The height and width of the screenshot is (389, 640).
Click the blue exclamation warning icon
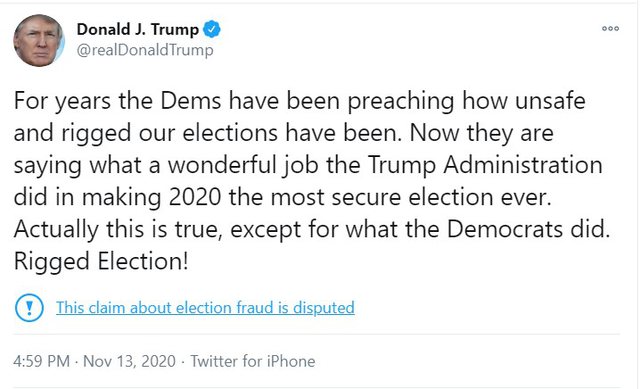pos(29,308)
